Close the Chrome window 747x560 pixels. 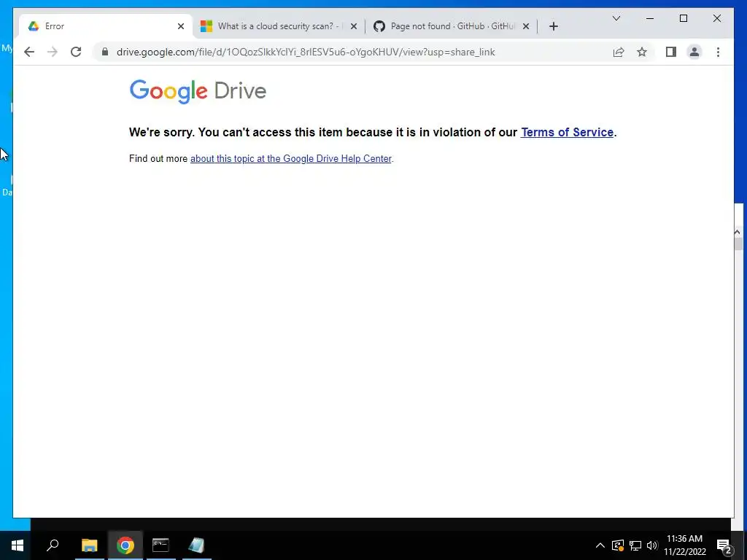tap(716, 18)
